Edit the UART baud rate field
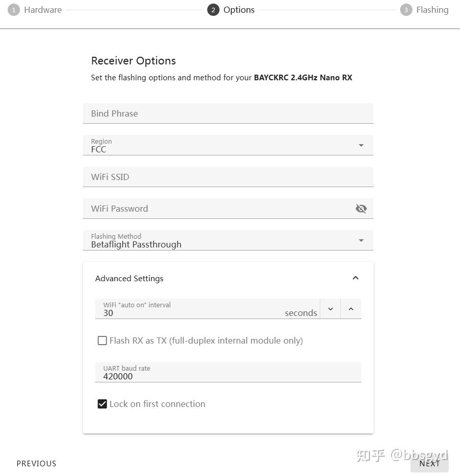460x476 pixels. pyautogui.click(x=228, y=376)
